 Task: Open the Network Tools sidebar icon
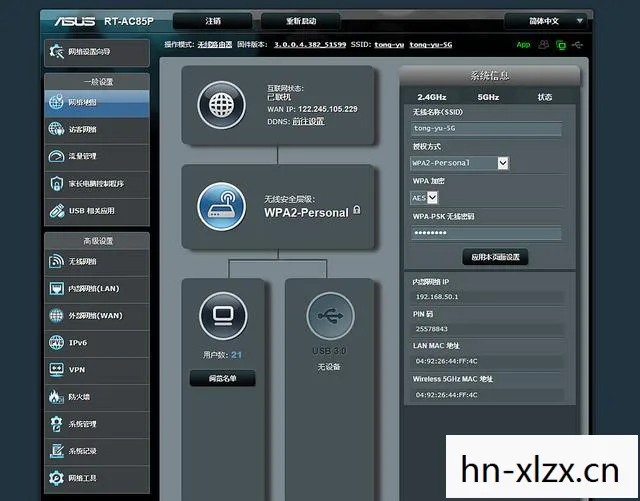[x=56, y=478]
